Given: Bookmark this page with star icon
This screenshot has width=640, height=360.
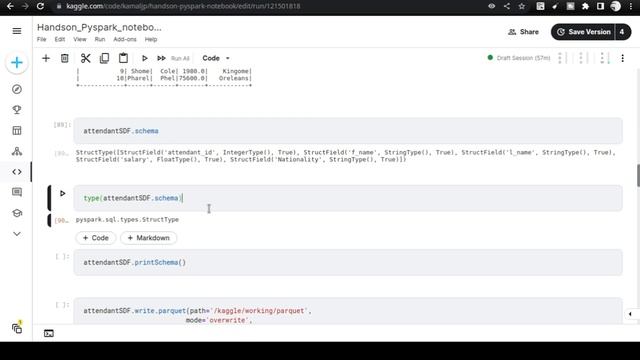Looking at the screenshot, I should pyautogui.click(x=522, y=6).
